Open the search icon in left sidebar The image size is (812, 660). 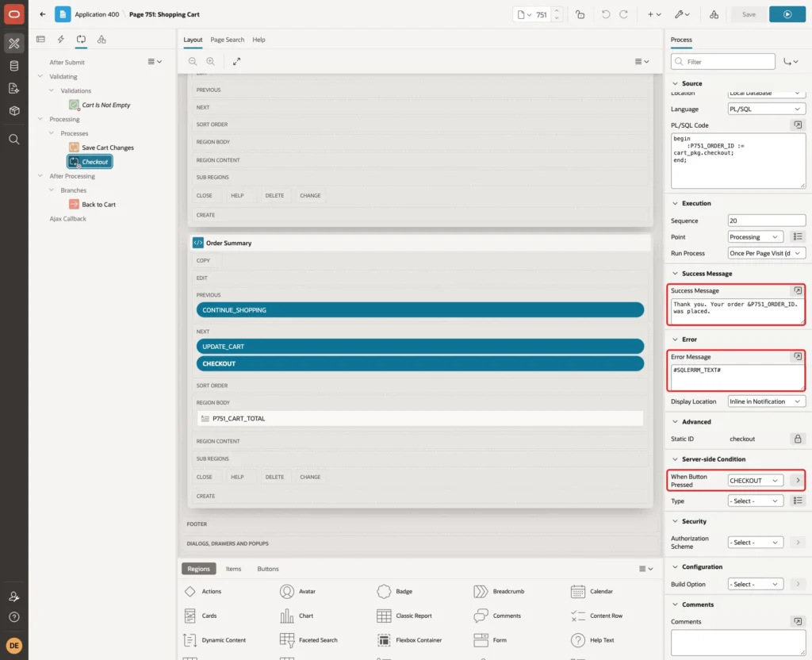click(14, 140)
